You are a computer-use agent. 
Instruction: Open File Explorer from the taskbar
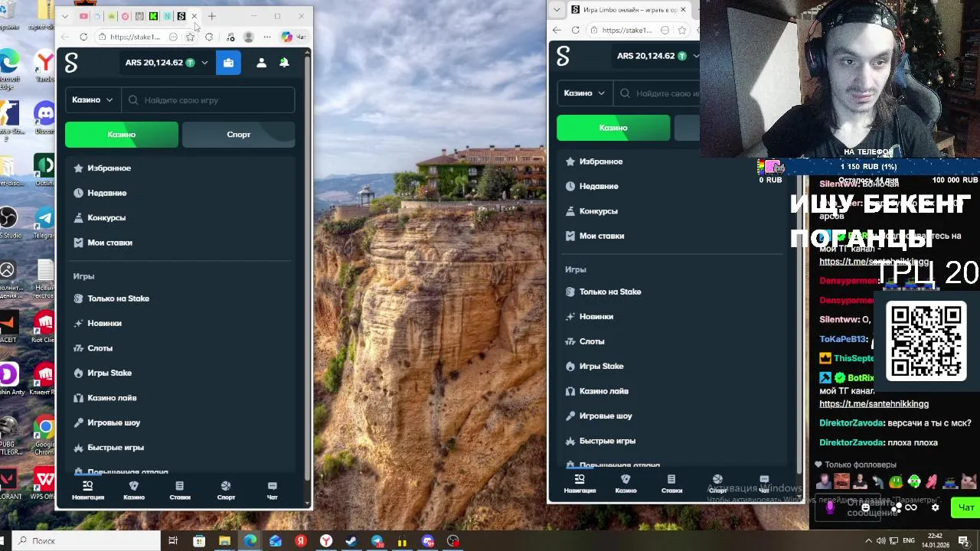[224, 541]
